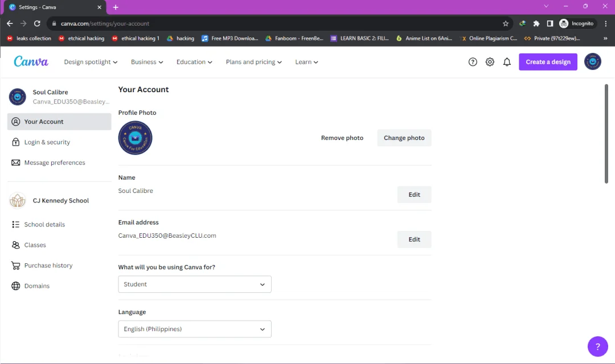Viewport: 615px width, 364px height.
Task: Bookmark this page with the star icon
Action: click(506, 23)
